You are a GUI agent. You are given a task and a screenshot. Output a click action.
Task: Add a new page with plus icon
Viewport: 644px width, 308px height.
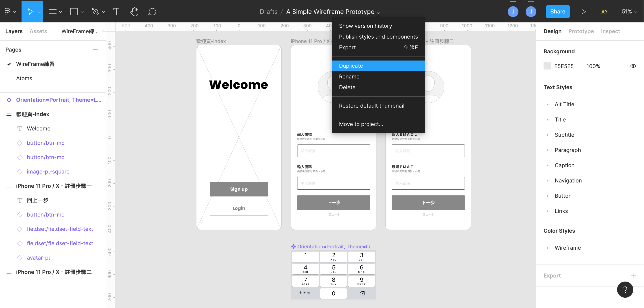pos(95,50)
